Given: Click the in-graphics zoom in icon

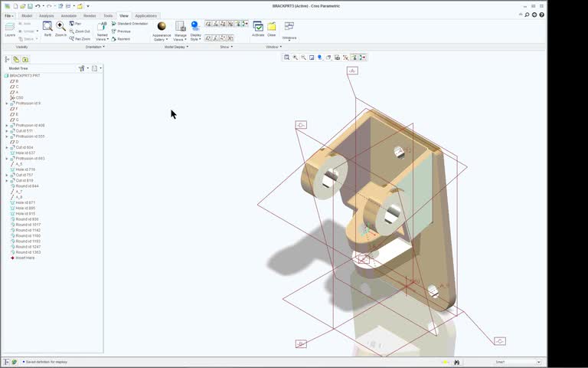Looking at the screenshot, I should 295,58.
